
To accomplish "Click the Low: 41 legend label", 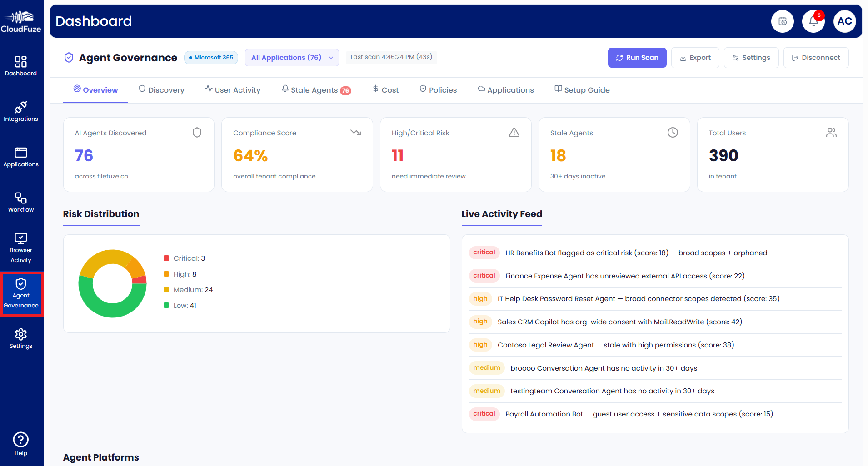I will 185,306.
